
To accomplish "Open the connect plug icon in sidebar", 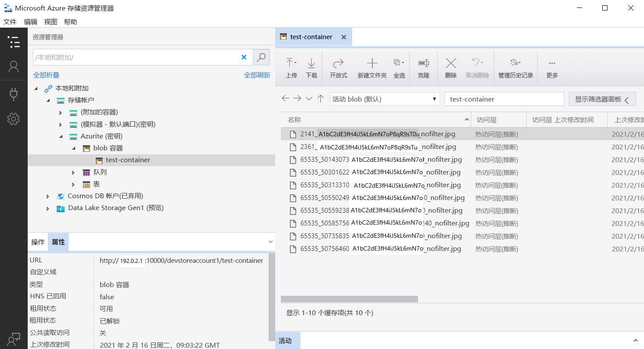I will click(14, 94).
